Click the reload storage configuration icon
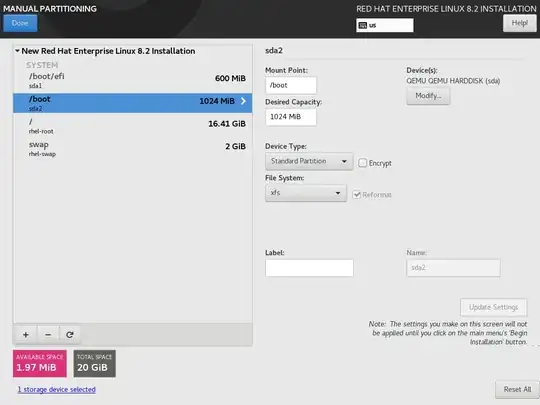The height and width of the screenshot is (405, 540). tap(70, 334)
